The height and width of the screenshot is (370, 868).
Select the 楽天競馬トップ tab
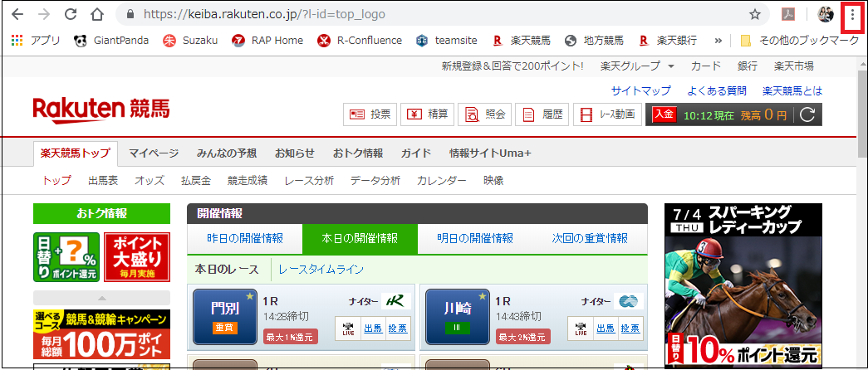click(x=76, y=153)
